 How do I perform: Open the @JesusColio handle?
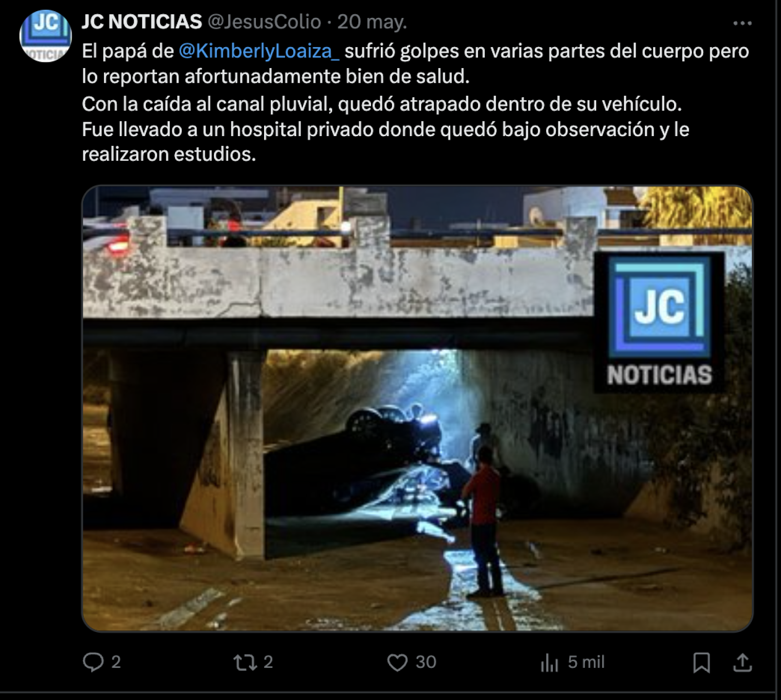click(265, 22)
